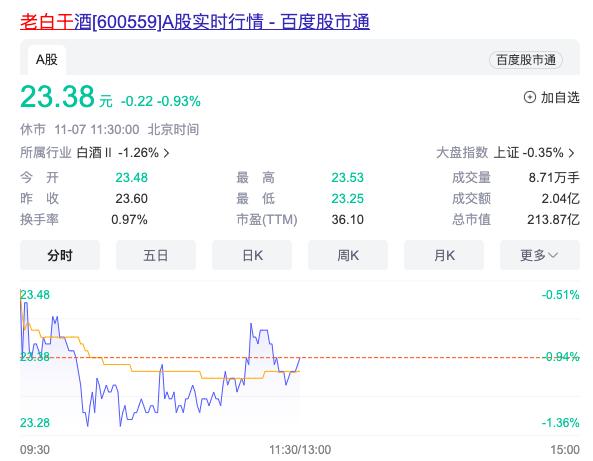Screen dimensions: 593x461
Task: Click the 今开 value 23.48
Action: 131,177
